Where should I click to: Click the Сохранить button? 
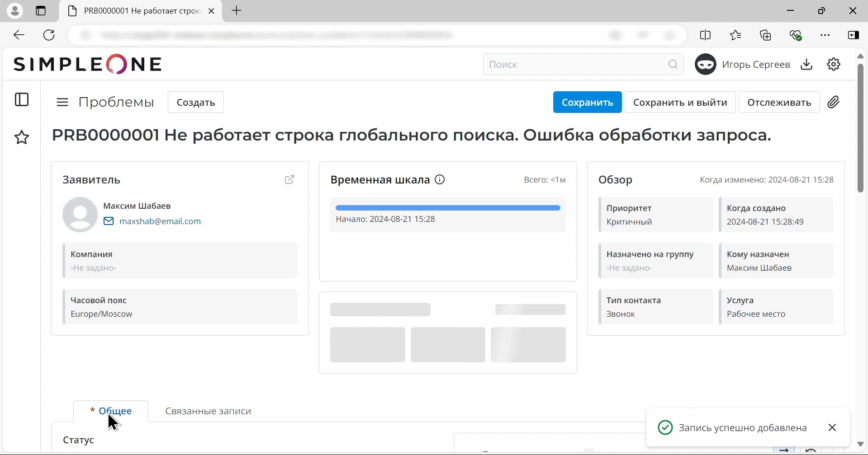click(587, 102)
